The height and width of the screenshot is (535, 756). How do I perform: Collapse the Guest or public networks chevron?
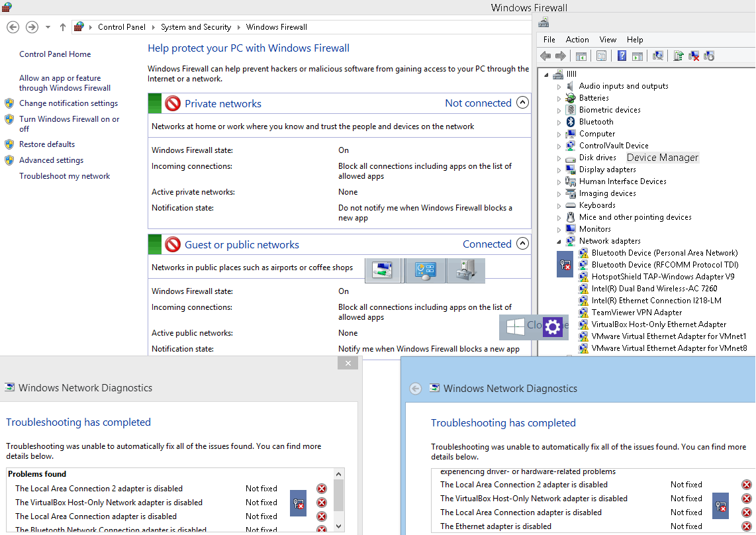point(522,244)
